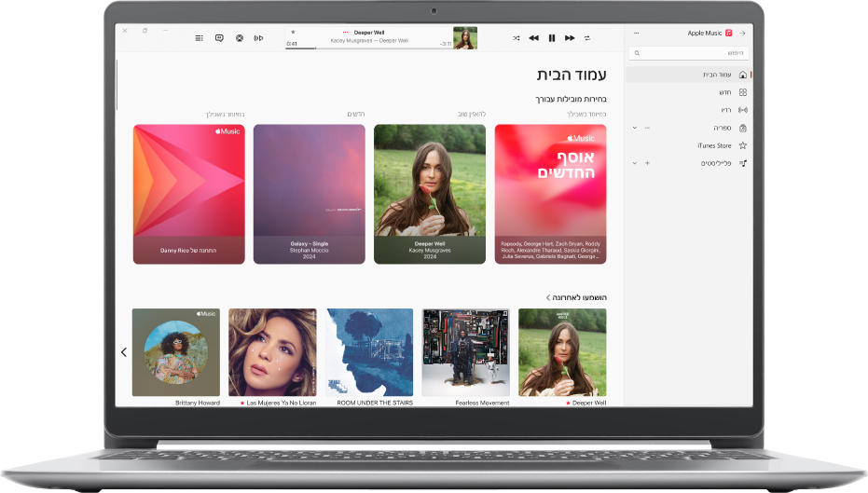Select the Home page sidebar item
The width and height of the screenshot is (868, 493).
point(689,75)
